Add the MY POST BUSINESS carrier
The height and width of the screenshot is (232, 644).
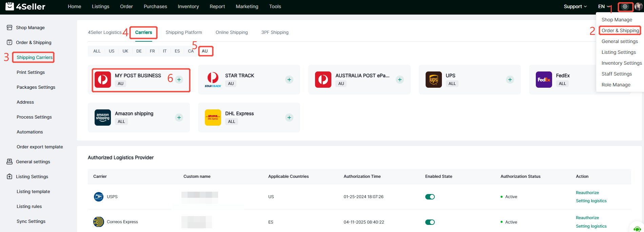tap(179, 80)
